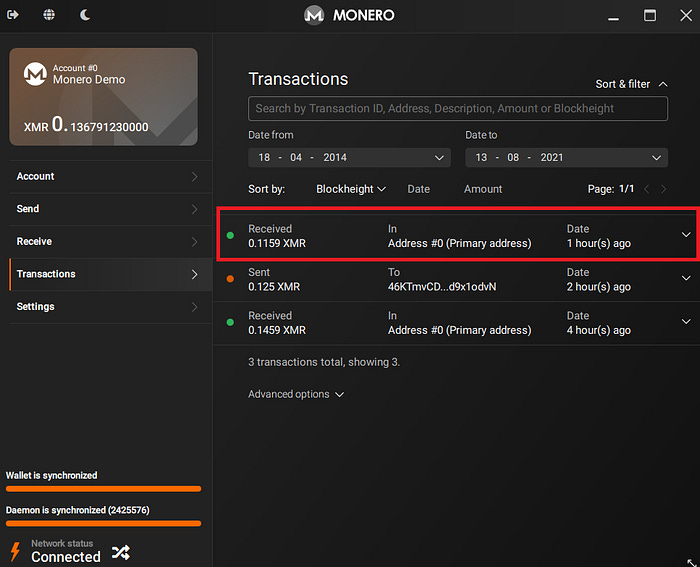Click '2 hour(s) ago' date text
The height and width of the screenshot is (567, 700).
tap(599, 287)
